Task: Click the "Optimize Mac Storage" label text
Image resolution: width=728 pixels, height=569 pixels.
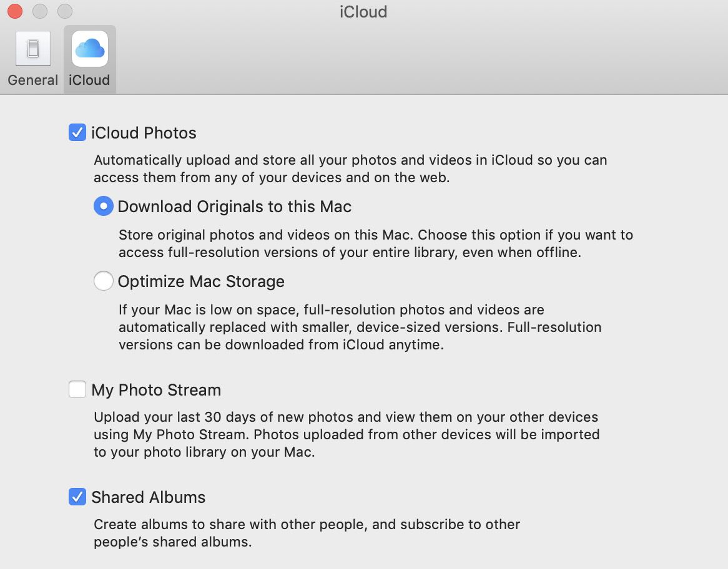Action: coord(200,282)
